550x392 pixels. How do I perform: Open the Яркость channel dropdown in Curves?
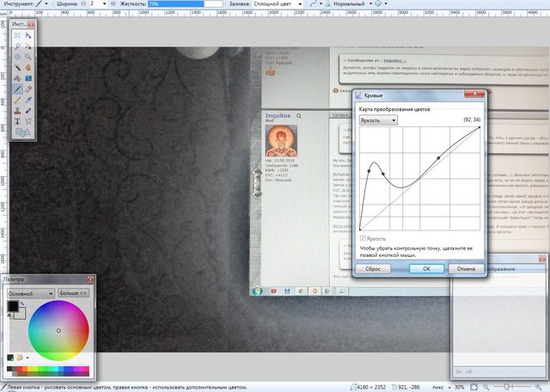pos(378,120)
